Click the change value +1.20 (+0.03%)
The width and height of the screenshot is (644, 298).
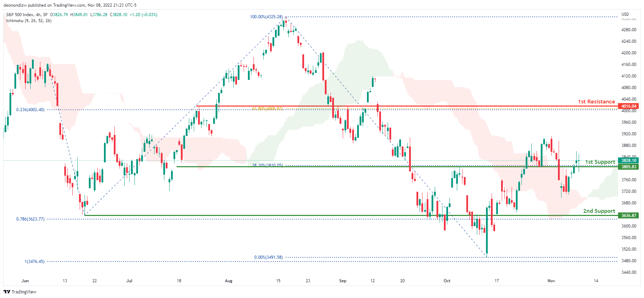[144, 15]
